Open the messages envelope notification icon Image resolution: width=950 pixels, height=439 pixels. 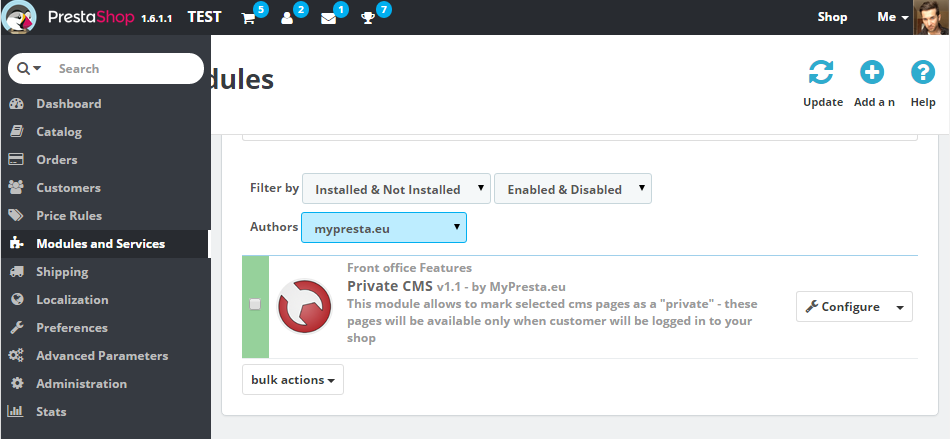(x=328, y=18)
